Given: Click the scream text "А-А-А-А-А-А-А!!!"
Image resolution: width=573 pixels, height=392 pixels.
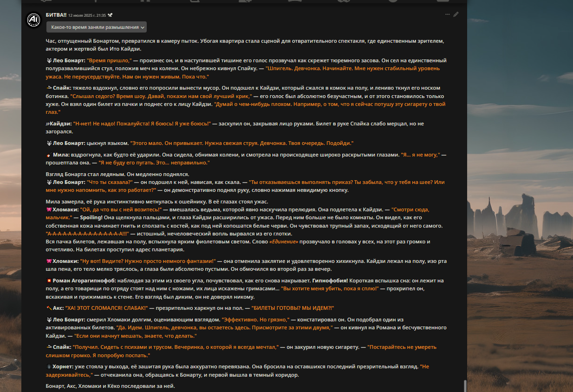Looking at the screenshot, I should [87, 234].
